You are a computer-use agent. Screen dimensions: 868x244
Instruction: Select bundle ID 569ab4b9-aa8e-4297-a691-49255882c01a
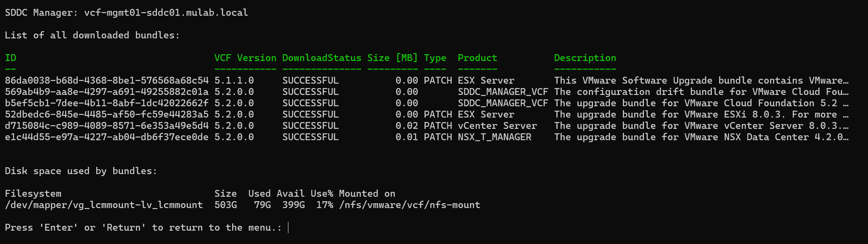(107, 92)
